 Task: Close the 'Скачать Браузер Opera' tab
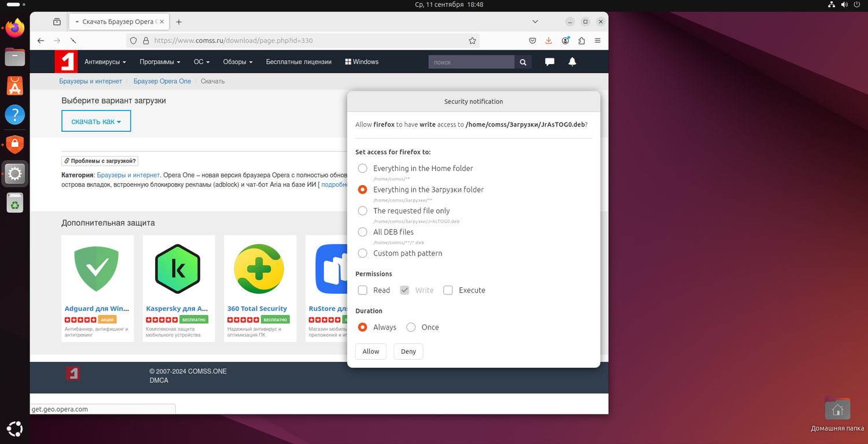pos(161,22)
